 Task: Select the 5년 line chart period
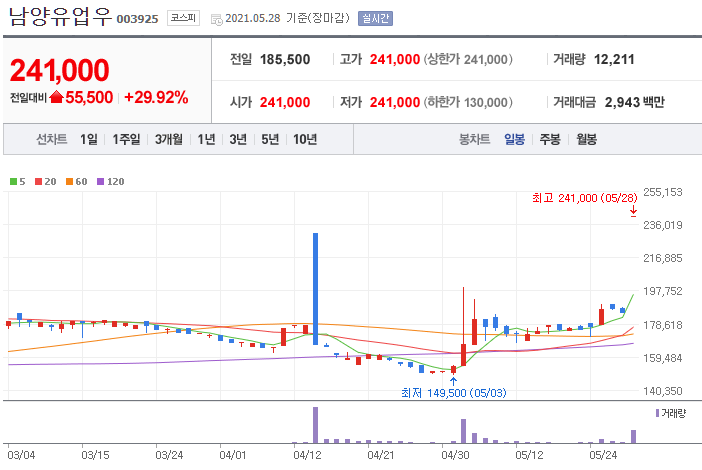coord(270,139)
